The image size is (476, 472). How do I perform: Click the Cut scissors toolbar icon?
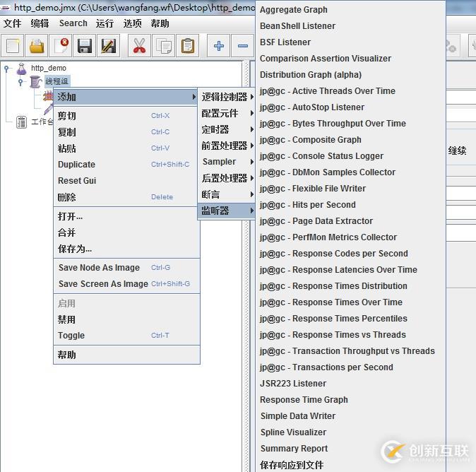(x=139, y=46)
